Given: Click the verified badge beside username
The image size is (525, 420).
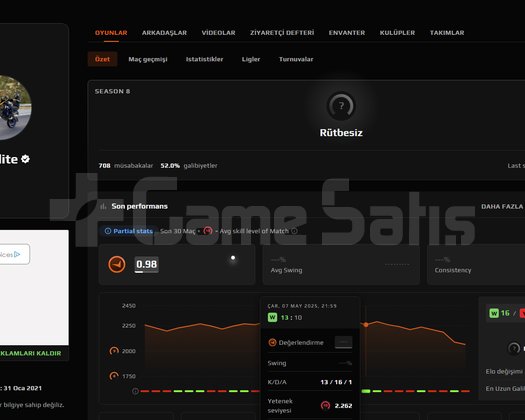Looking at the screenshot, I should 25,159.
